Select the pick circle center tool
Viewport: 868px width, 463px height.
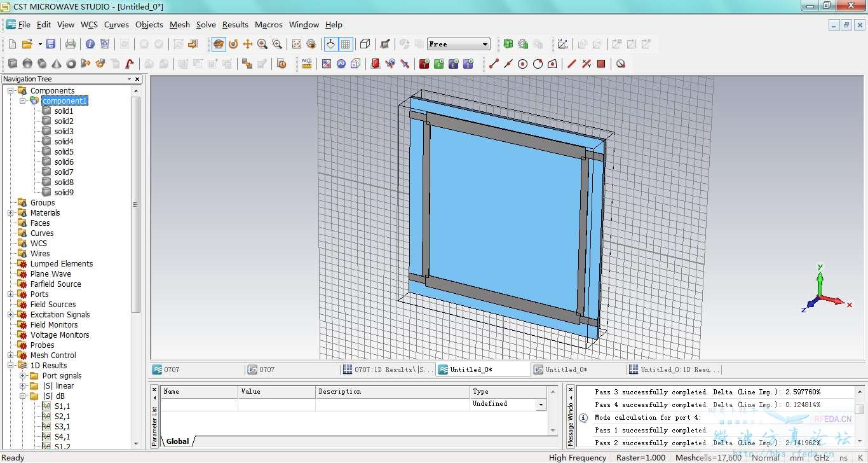pos(523,64)
